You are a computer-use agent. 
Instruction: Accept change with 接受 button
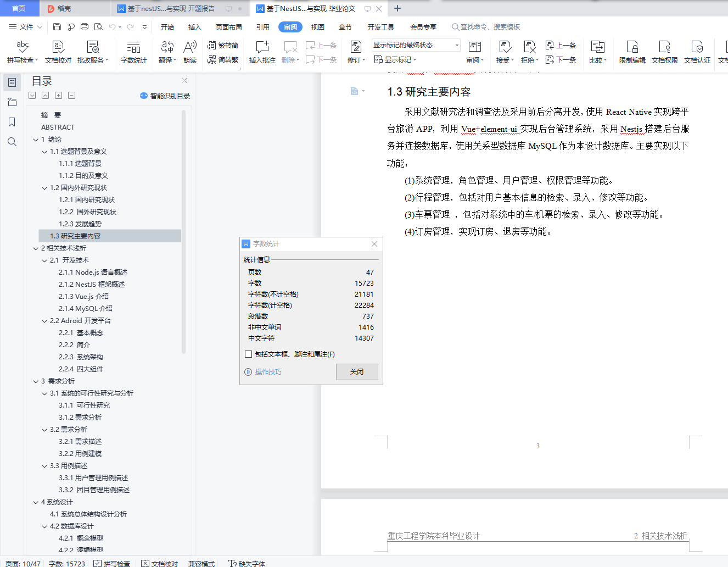click(505, 52)
